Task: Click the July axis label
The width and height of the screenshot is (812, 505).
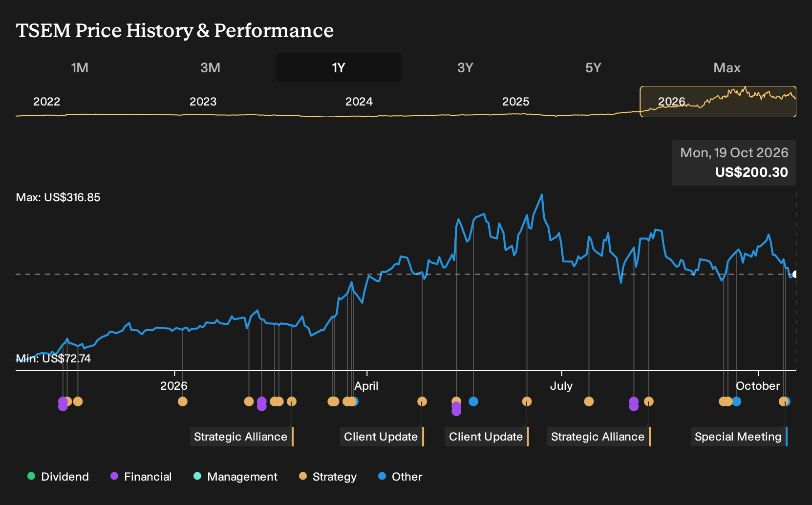Action: pos(561,386)
